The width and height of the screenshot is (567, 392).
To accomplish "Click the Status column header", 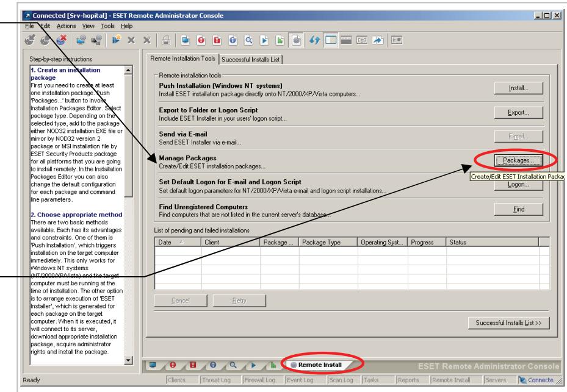I will pos(492,242).
